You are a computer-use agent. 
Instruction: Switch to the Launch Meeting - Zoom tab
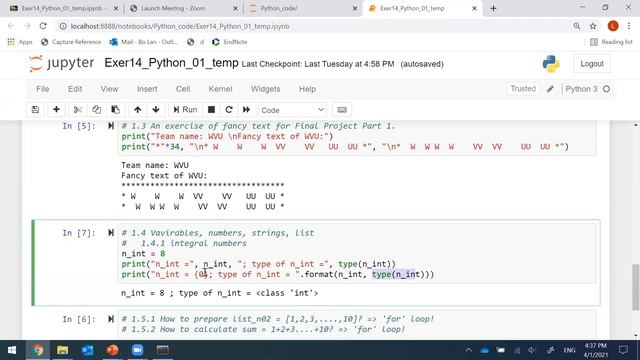[184, 8]
